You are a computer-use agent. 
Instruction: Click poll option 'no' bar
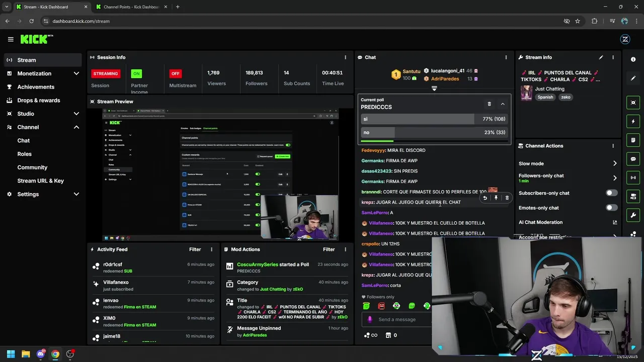click(434, 133)
